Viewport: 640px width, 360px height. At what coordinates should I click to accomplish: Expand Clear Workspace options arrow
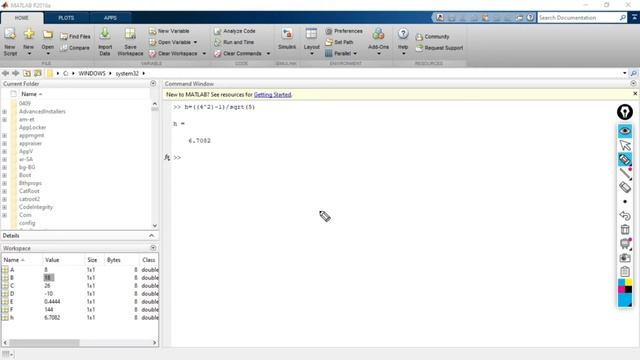pos(204,53)
